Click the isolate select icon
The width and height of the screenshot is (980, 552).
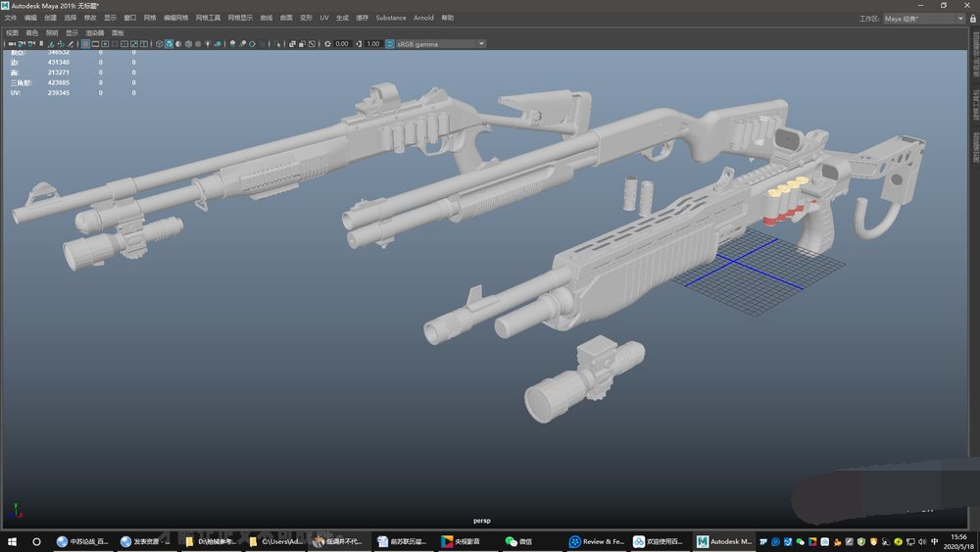275,44
